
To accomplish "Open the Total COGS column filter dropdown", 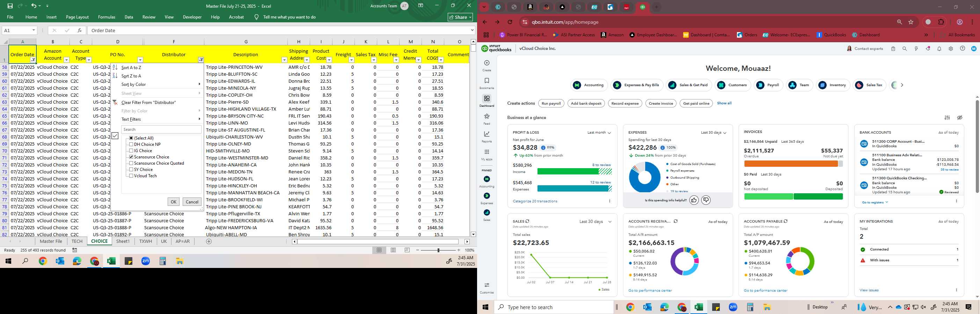I will click(x=441, y=60).
